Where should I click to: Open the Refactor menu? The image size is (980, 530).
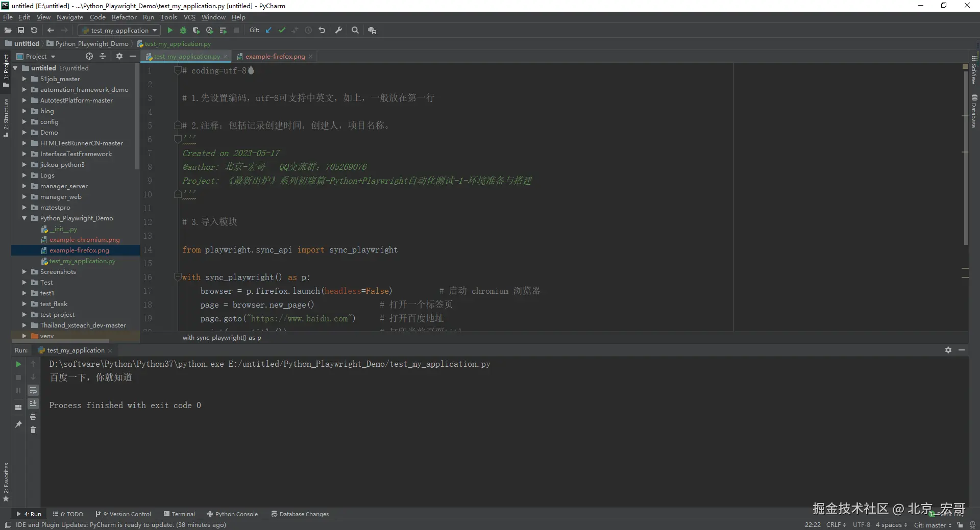(124, 17)
